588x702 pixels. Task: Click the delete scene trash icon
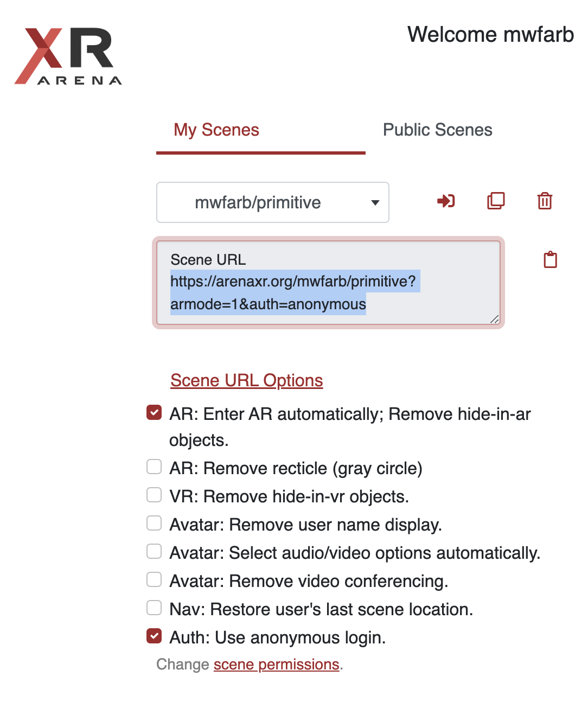545,201
